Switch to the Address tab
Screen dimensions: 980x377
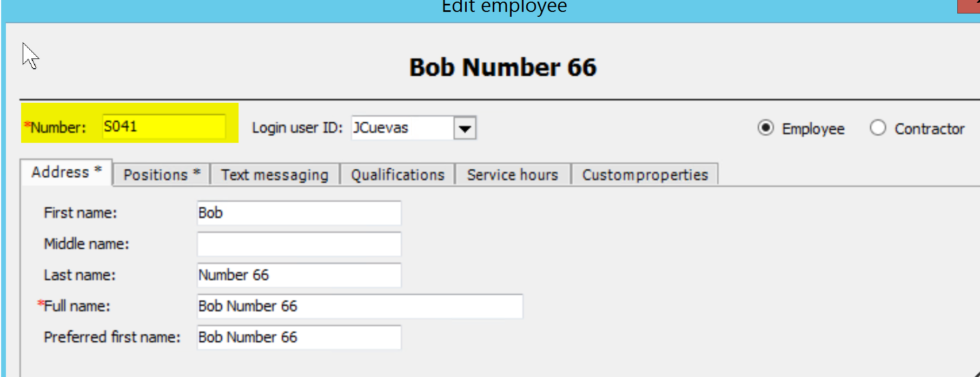click(67, 173)
